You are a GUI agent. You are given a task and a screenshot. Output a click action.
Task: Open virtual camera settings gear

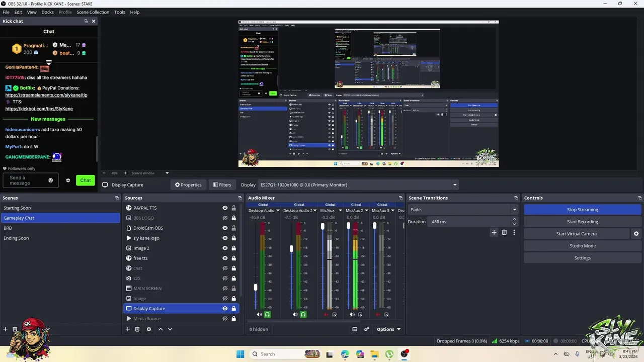(x=636, y=234)
